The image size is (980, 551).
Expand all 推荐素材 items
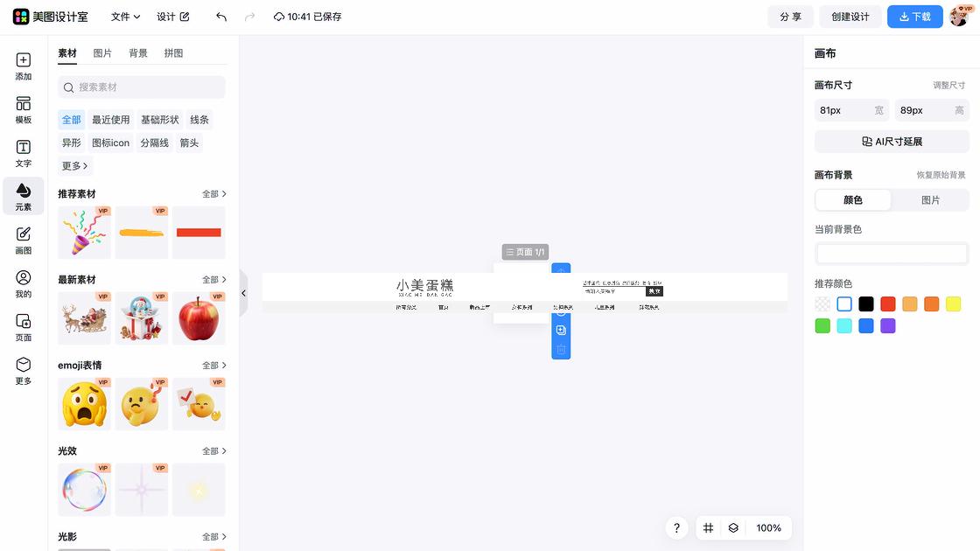coord(213,194)
